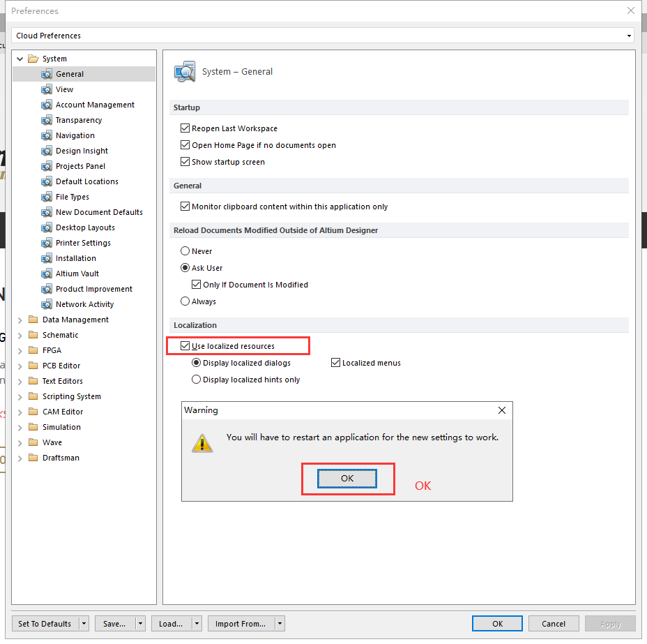Expand the Wave tree node
The height and width of the screenshot is (644, 647).
tap(20, 442)
